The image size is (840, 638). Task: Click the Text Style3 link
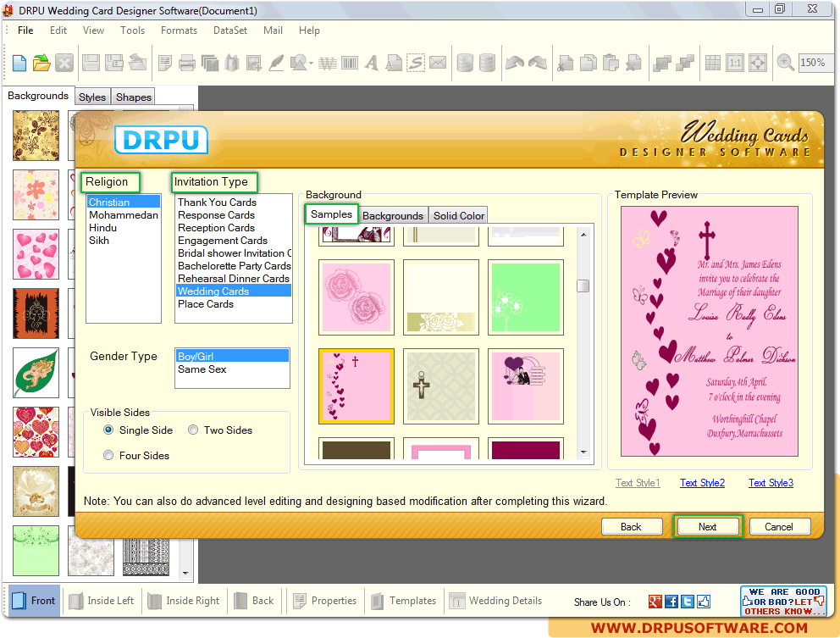pyautogui.click(x=771, y=482)
